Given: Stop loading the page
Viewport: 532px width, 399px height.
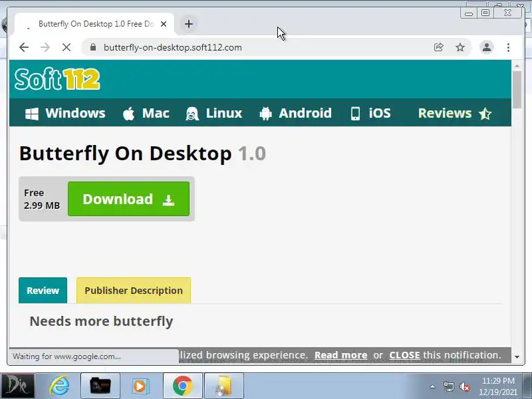Looking at the screenshot, I should pos(66,47).
